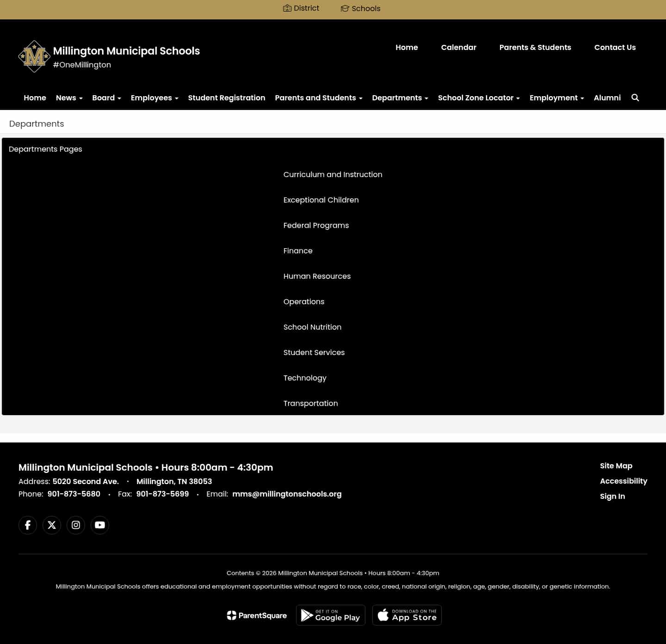The width and height of the screenshot is (666, 644).
Task: Open the X (Twitter) social icon
Action: coord(52,525)
